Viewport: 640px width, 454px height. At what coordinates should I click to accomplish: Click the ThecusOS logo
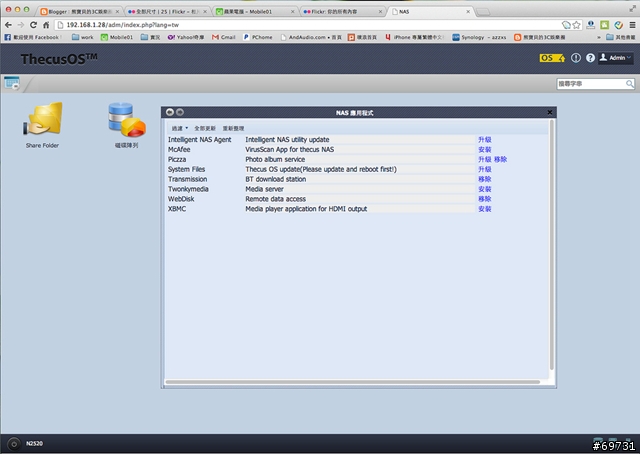[59, 59]
